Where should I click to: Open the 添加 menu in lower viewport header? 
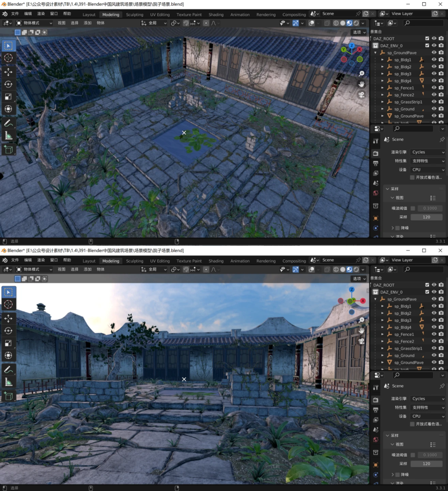[x=88, y=269]
